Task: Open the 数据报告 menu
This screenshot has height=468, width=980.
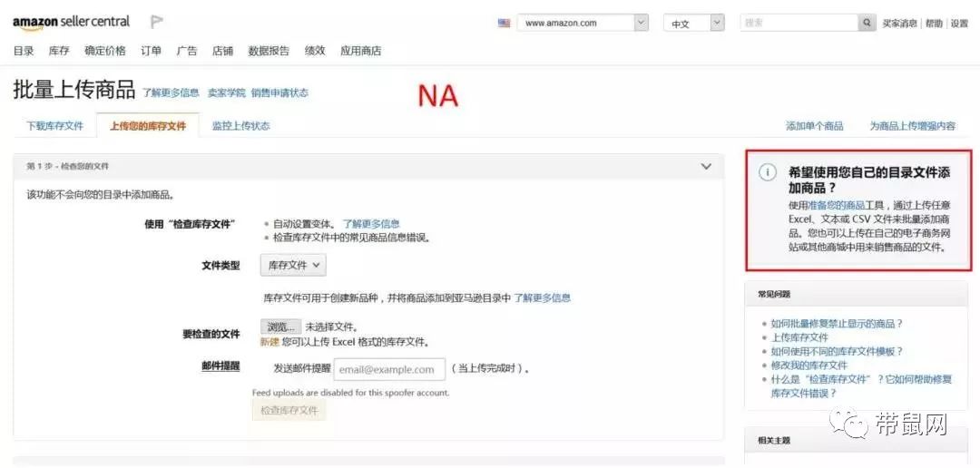Action: (x=269, y=51)
